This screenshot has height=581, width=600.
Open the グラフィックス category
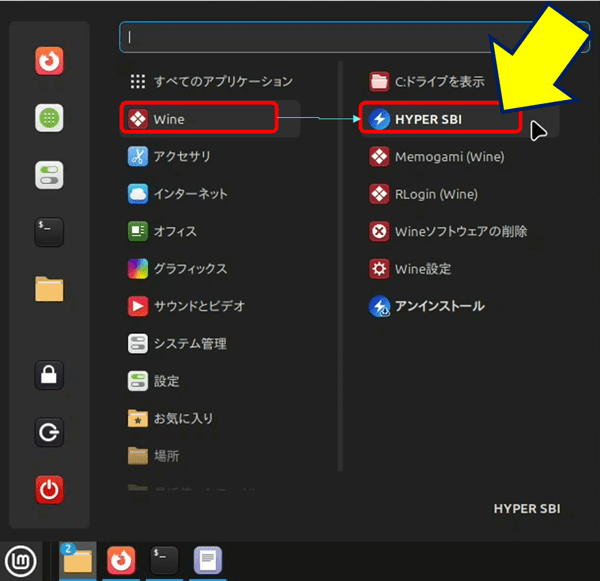[x=210, y=269]
